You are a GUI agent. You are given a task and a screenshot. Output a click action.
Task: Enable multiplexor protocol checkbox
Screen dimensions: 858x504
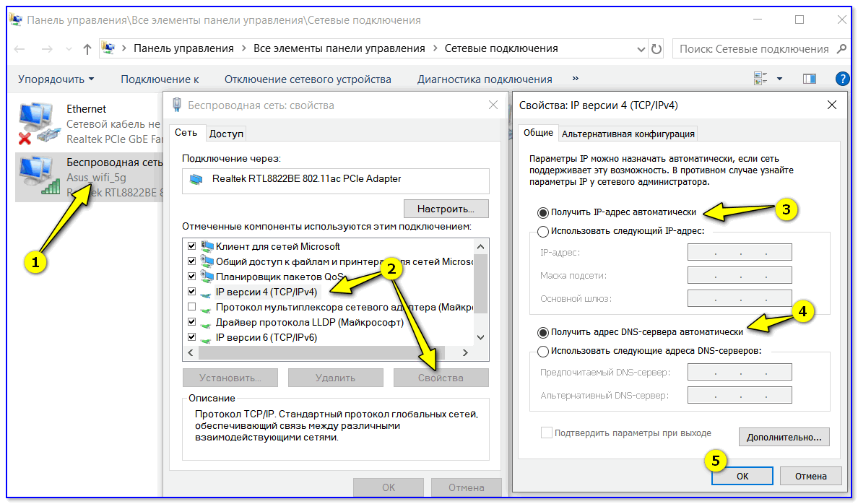(x=191, y=307)
